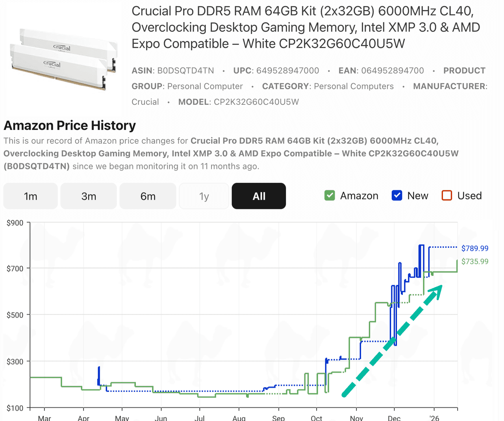Viewport: 504px width, 421px height.
Task: Enable the Used price checkbox
Action: [447, 196]
